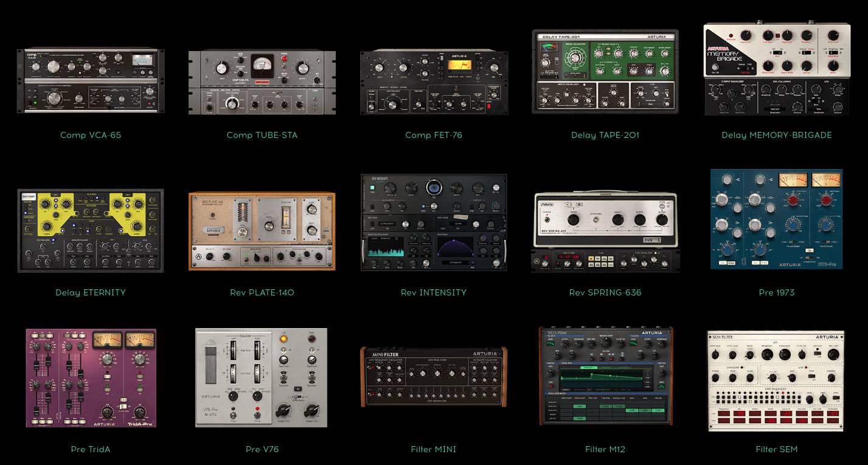This screenshot has height=465, width=868.
Task: Click the Rev SPRING-636 unit image
Action: click(x=605, y=232)
